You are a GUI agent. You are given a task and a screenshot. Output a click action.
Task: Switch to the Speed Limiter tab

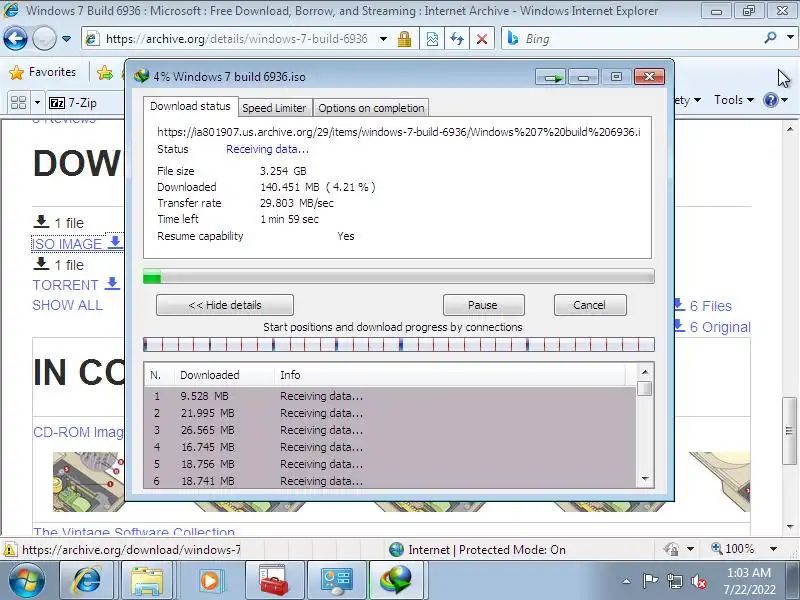click(x=274, y=108)
